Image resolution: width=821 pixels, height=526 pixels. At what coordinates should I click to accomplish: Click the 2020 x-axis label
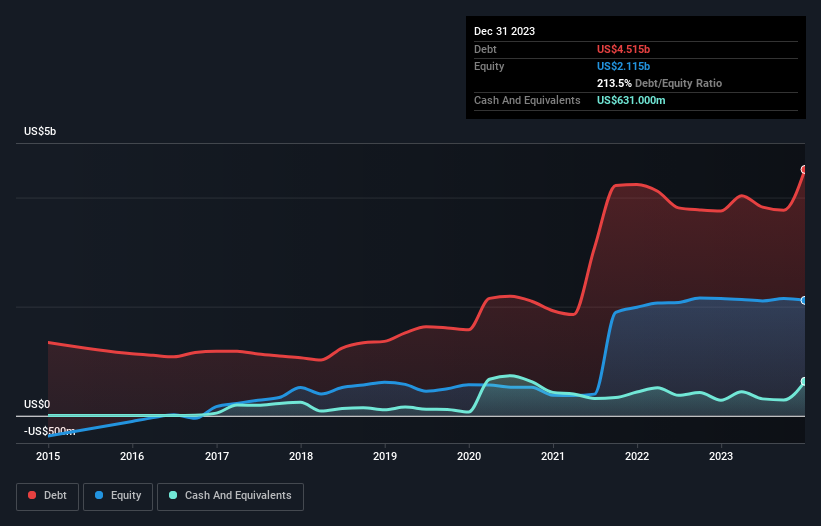[x=469, y=456]
